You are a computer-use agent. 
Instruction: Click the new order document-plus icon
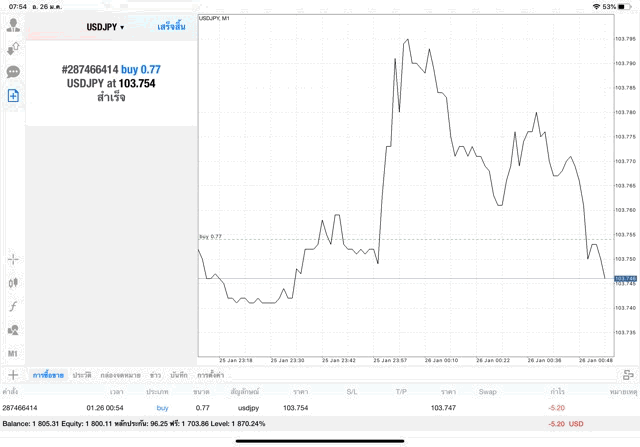(x=13, y=96)
